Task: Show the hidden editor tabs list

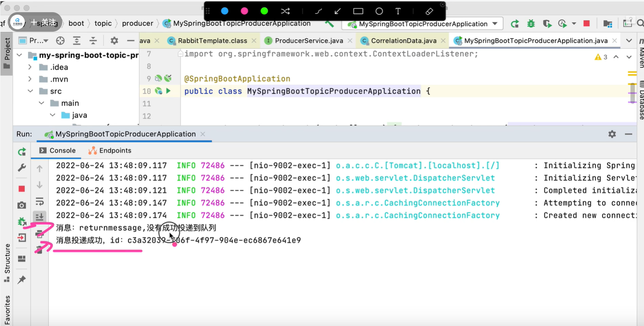Action: coord(629,41)
